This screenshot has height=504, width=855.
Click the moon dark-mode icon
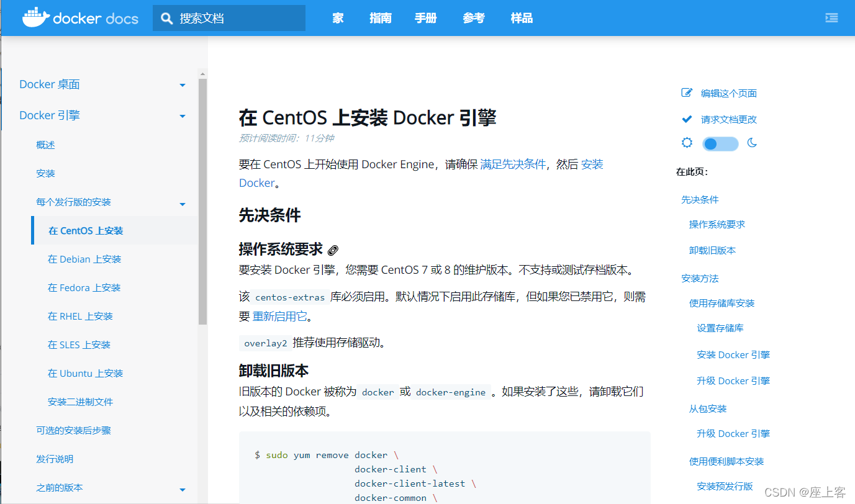coord(752,143)
